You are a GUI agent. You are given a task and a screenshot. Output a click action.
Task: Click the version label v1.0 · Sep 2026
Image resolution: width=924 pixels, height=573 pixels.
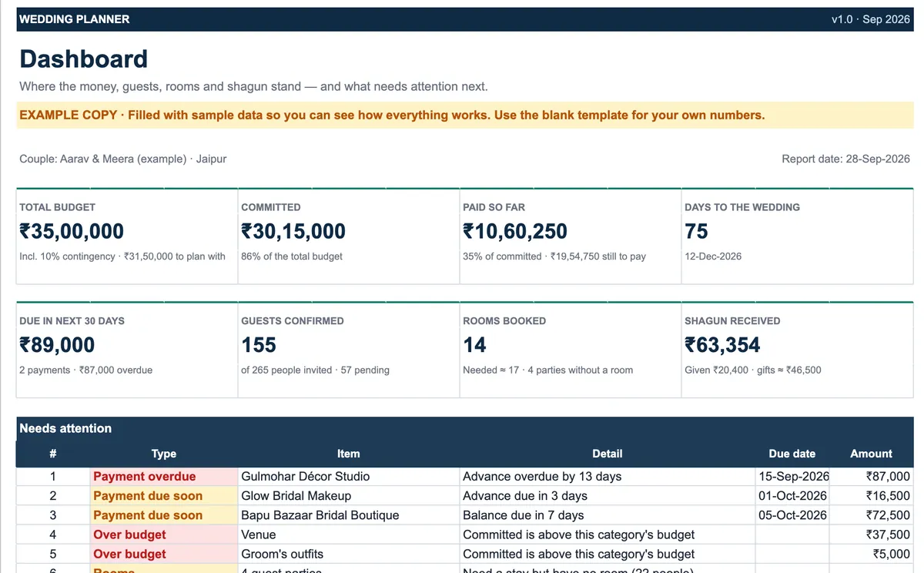click(870, 19)
